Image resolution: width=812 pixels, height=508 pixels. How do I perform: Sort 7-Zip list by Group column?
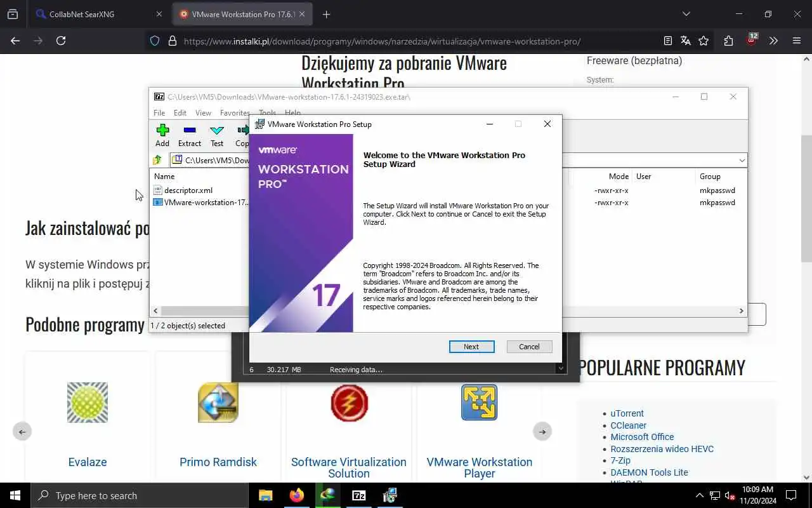coord(710,177)
